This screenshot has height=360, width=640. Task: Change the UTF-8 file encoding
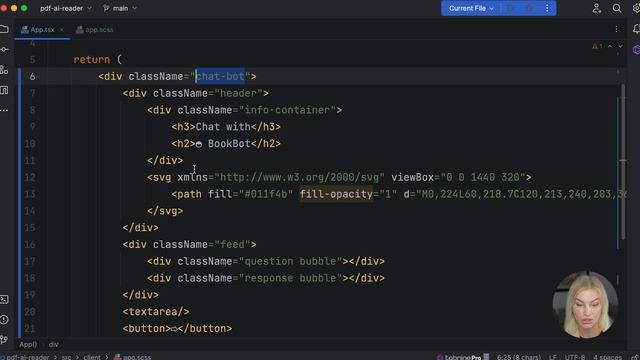point(575,357)
